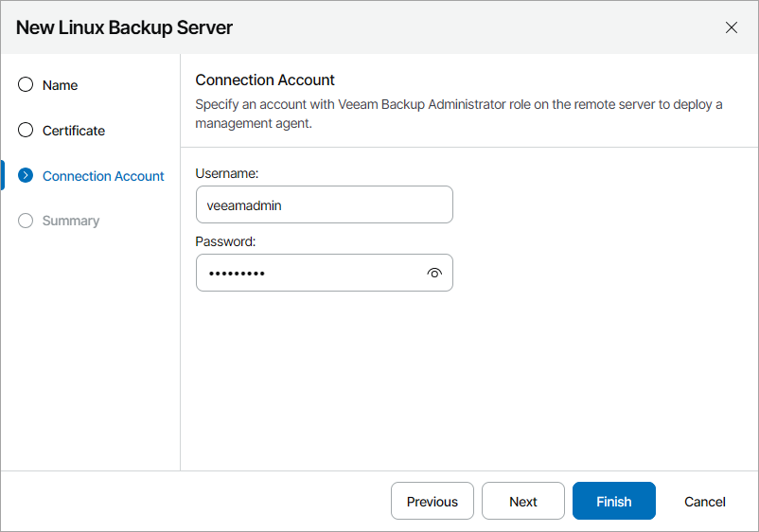
Task: Click the Summary step circle icon
Action: [26, 221]
